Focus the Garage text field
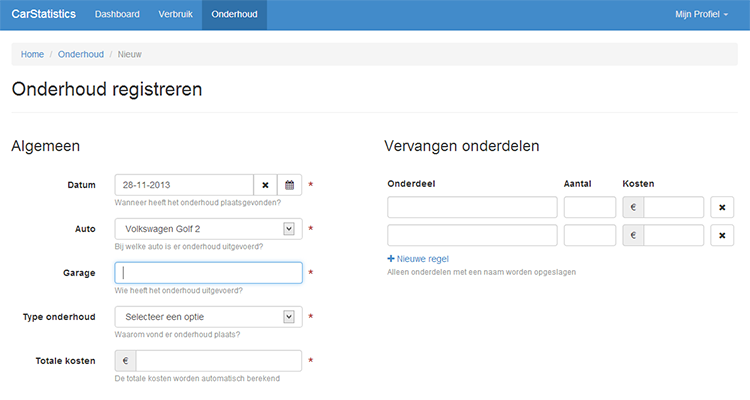 coord(208,273)
